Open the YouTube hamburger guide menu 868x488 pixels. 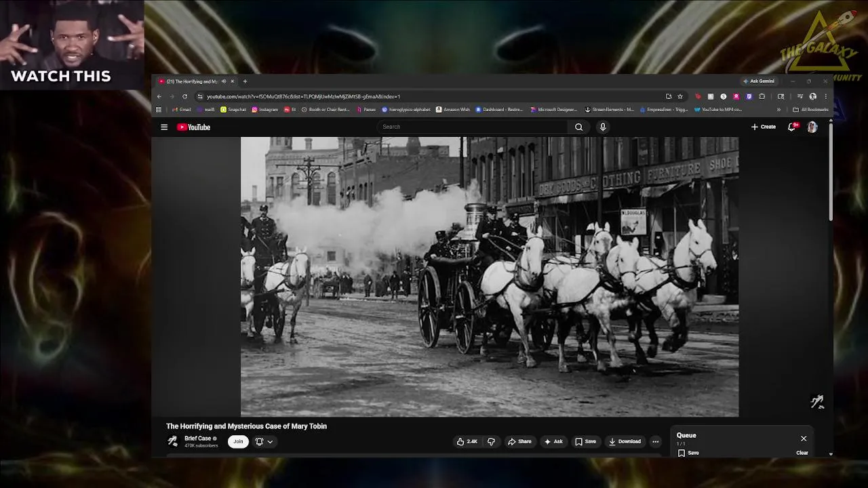pyautogui.click(x=164, y=127)
